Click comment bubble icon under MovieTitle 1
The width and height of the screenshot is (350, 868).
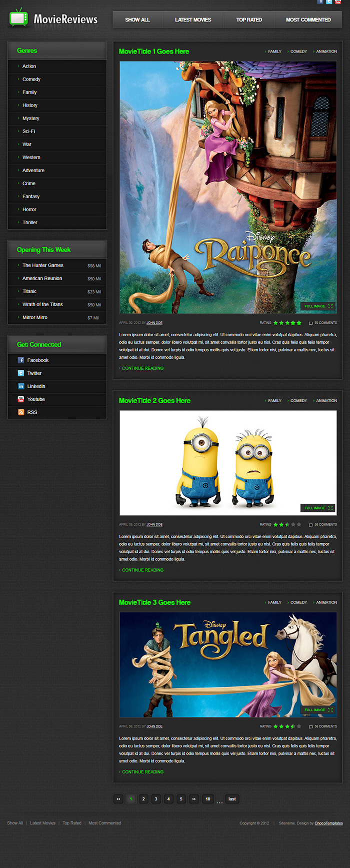(311, 323)
